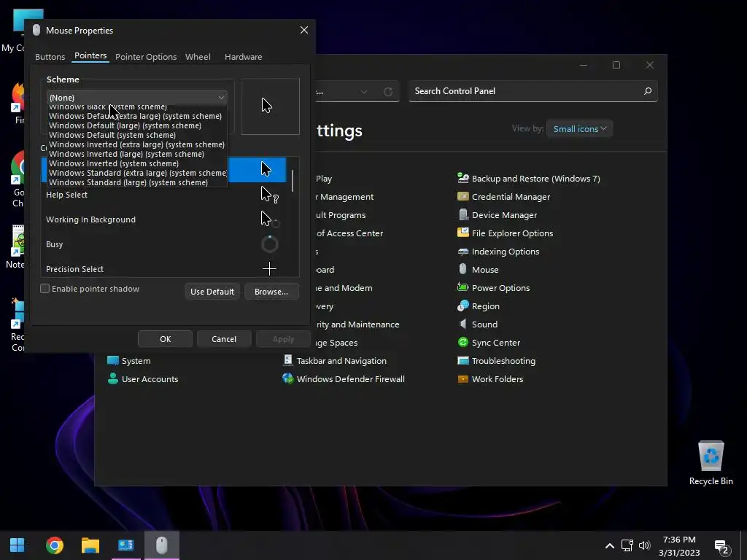Open Windows Start menu

point(18,545)
